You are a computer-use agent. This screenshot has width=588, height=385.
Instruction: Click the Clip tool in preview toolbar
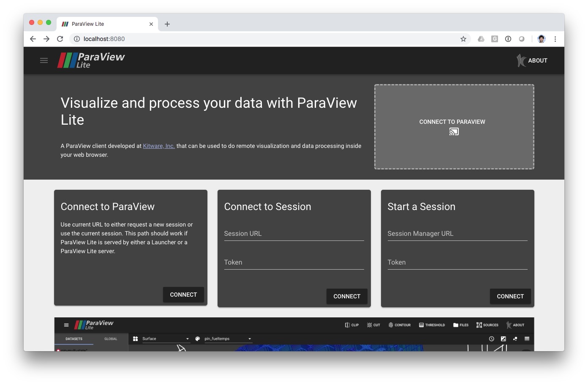[x=351, y=325]
